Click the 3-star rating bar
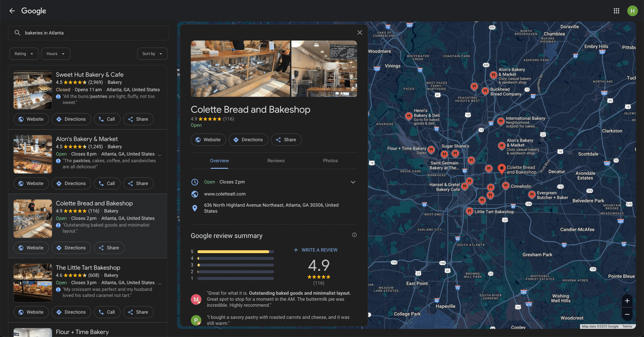Viewport: 644px width, 337px height. pos(235,265)
